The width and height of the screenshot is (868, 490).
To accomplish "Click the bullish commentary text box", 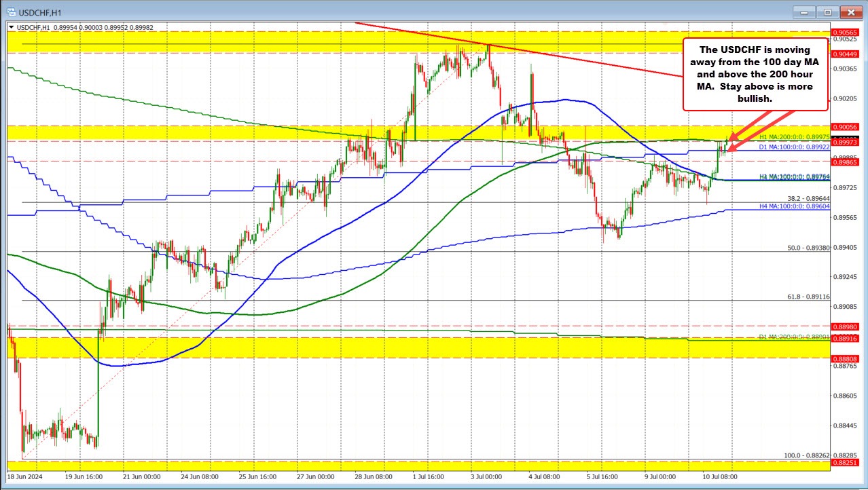I will [755, 75].
